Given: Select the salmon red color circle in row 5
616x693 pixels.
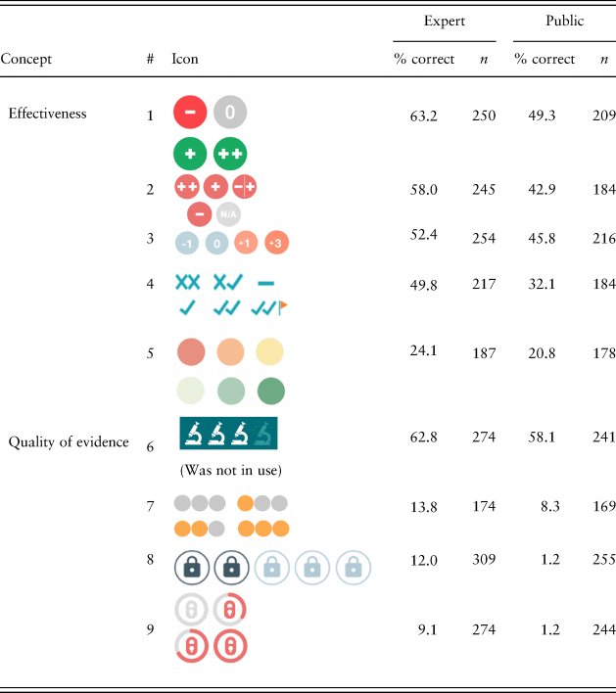Looking at the screenshot, I should pyautogui.click(x=190, y=352).
